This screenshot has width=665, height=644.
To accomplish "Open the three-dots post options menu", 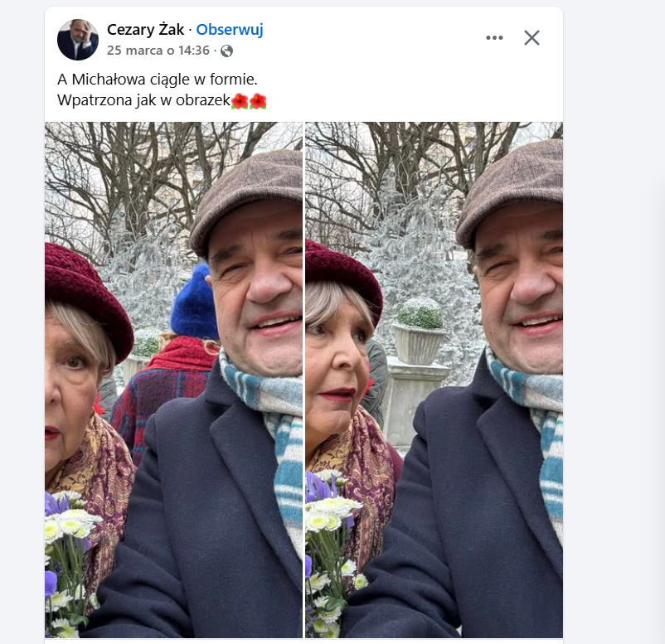I will click(x=495, y=38).
